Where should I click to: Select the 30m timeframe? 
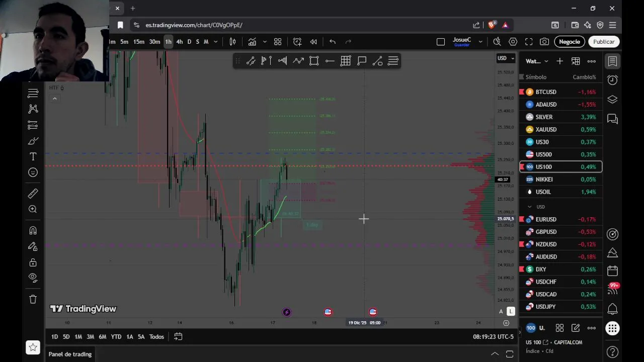pos(154,42)
